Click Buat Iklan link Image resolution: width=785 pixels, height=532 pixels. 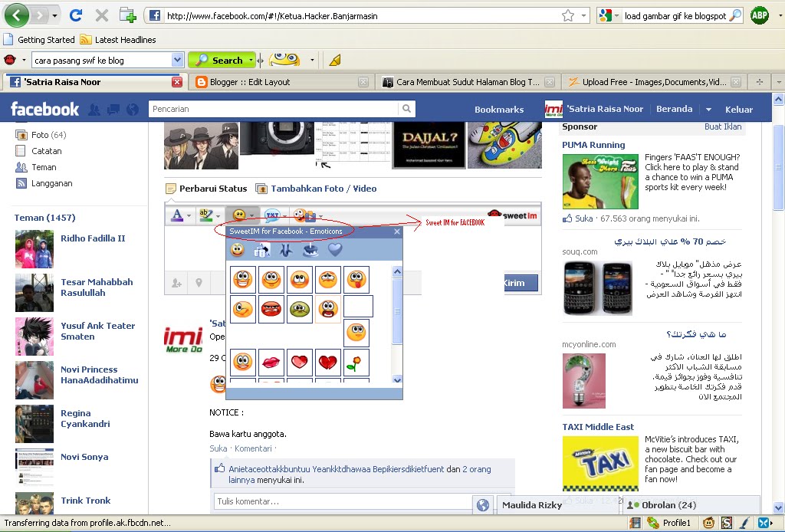tap(723, 126)
